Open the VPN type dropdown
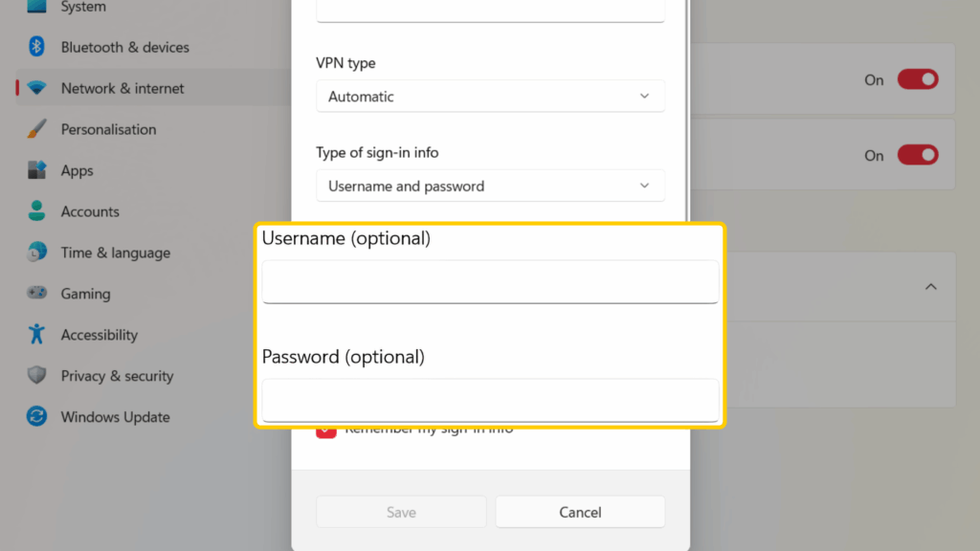Image resolution: width=980 pixels, height=551 pixels. click(490, 97)
